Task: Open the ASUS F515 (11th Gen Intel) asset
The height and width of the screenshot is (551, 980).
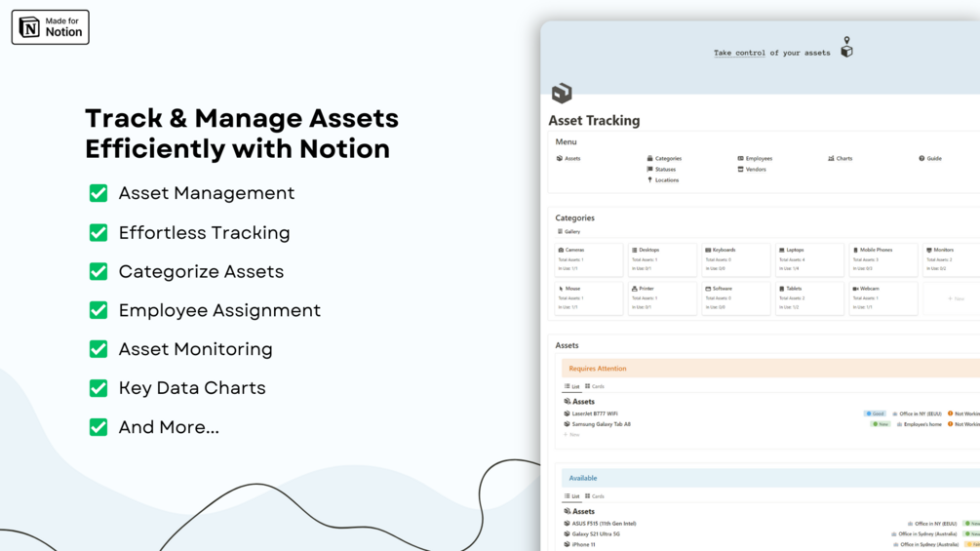Action: pyautogui.click(x=604, y=524)
